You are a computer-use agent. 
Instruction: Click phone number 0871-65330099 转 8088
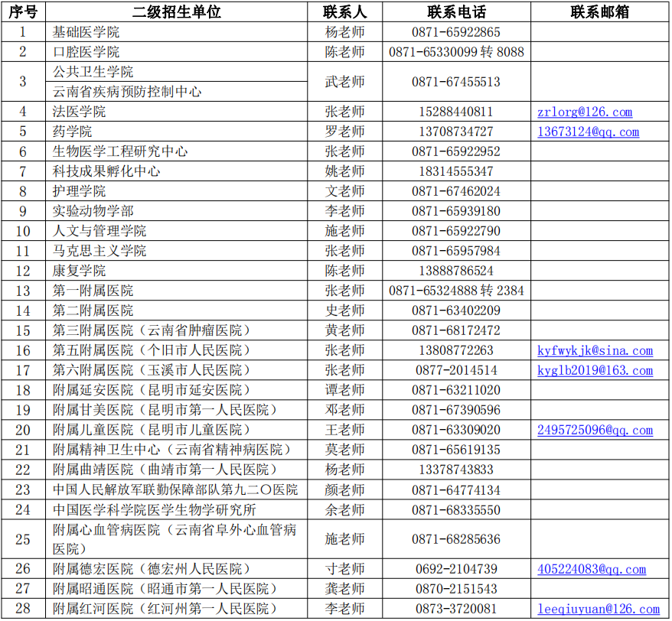(456, 52)
